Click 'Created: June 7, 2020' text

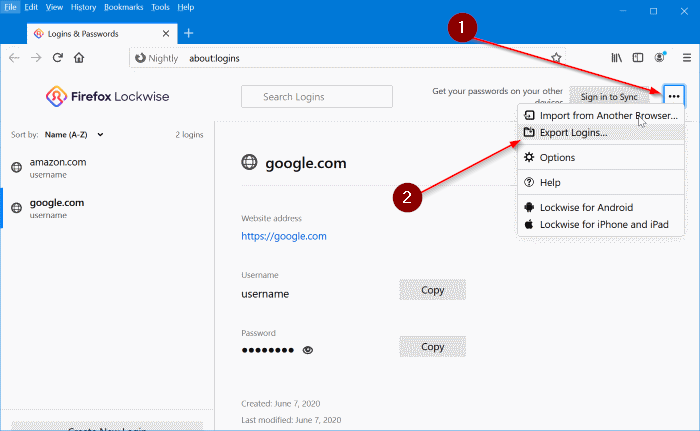[x=281, y=403]
